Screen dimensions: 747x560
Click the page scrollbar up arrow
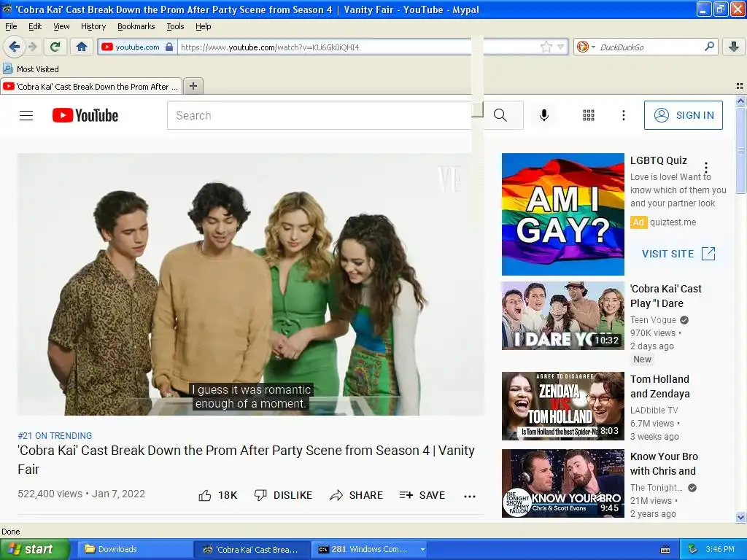pos(740,101)
